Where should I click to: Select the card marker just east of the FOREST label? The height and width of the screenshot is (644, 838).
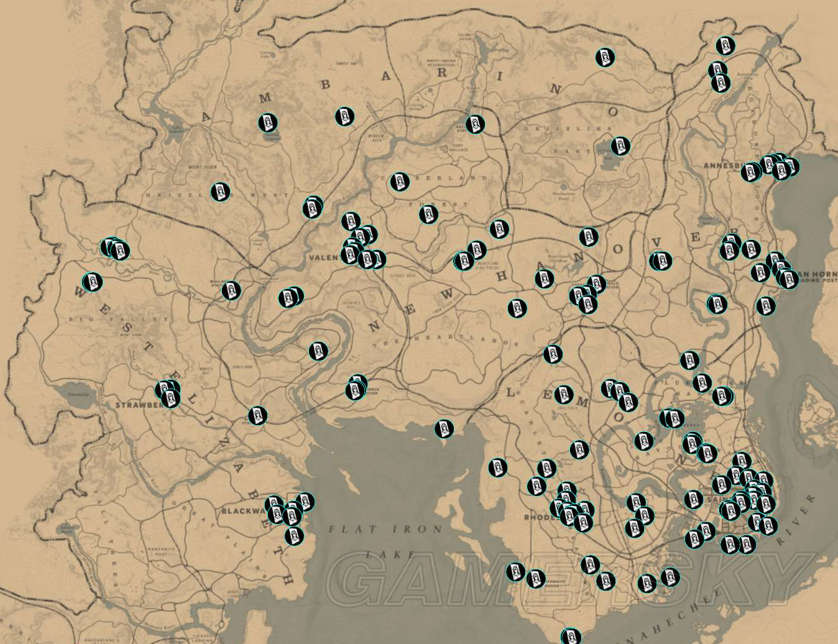[x=499, y=229]
